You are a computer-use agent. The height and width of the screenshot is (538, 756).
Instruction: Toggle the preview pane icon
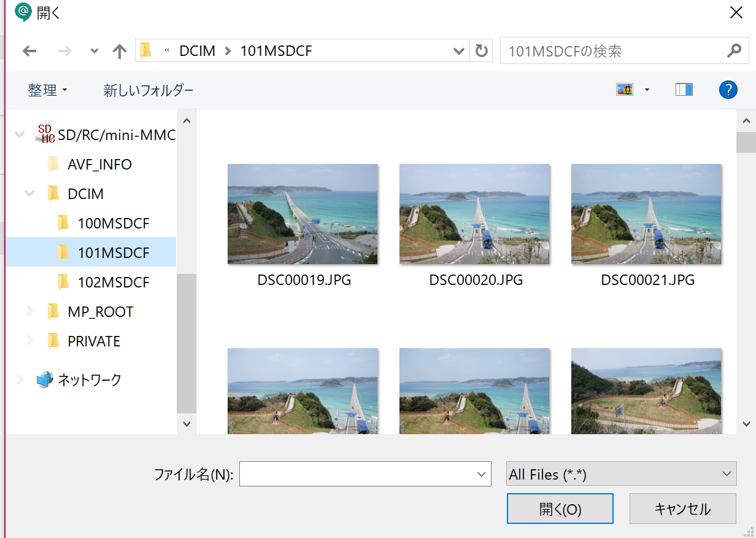pyautogui.click(x=684, y=90)
